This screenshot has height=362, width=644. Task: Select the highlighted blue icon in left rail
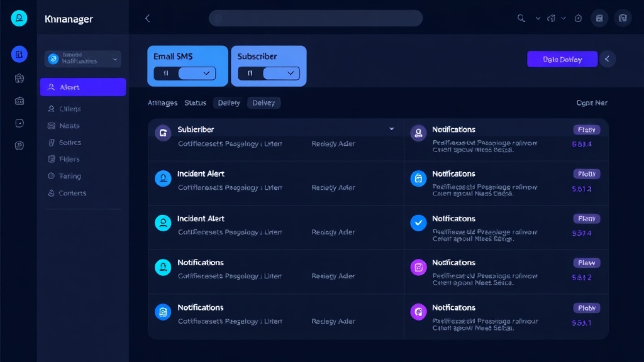coord(19,55)
